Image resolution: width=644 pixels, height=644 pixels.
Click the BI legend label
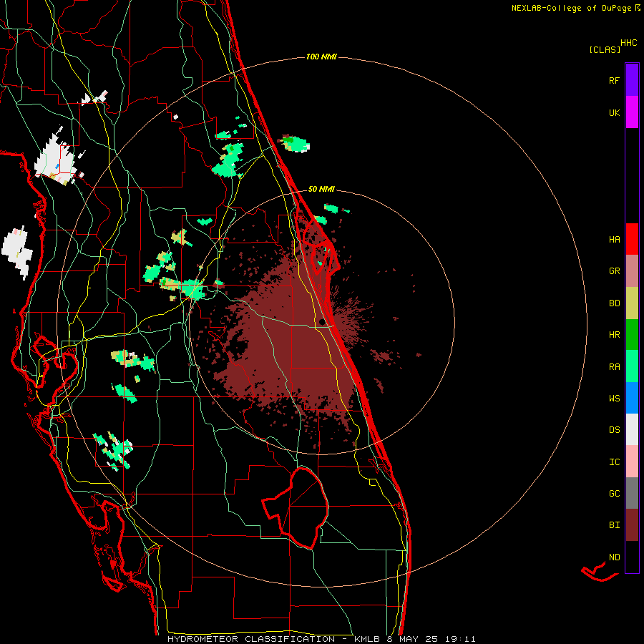(614, 525)
